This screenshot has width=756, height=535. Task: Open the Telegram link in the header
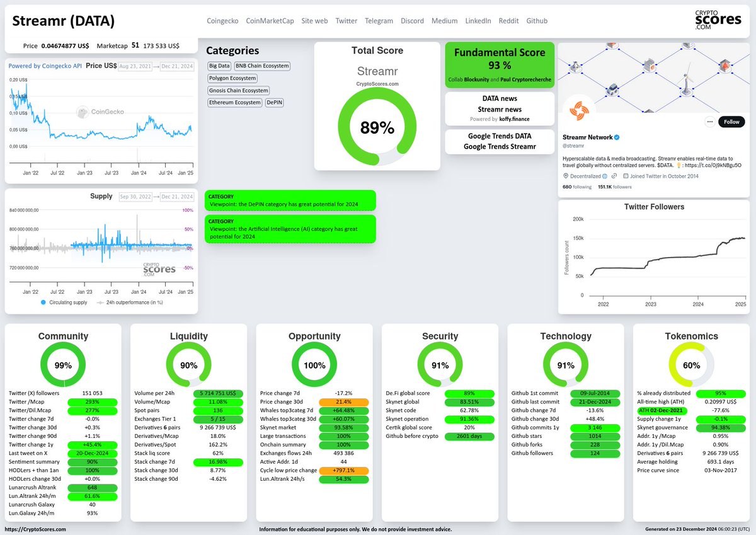tap(379, 21)
